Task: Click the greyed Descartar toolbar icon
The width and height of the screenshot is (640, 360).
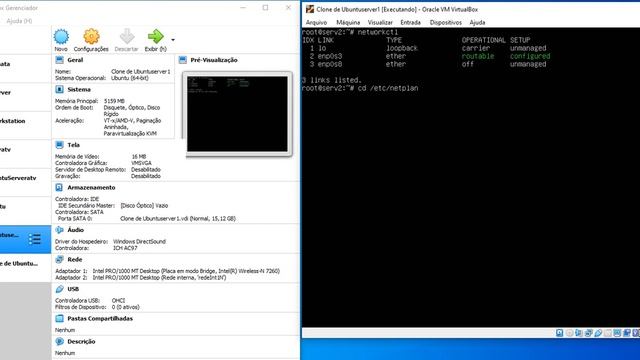Action: (x=127, y=36)
